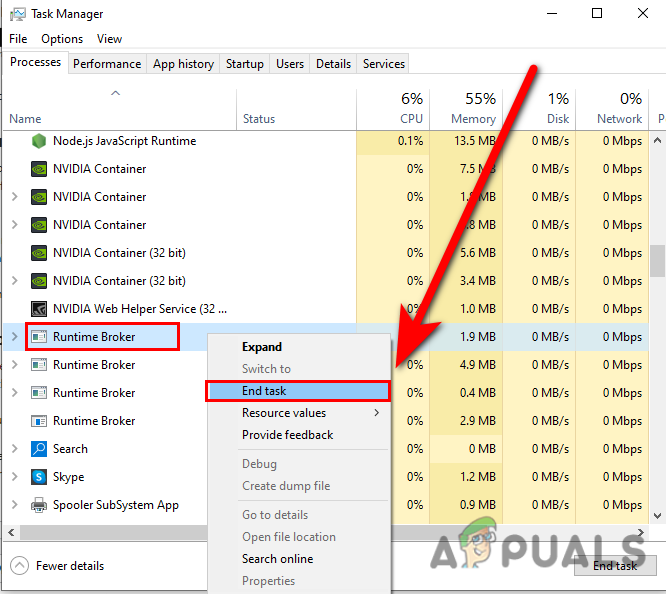This screenshot has height=594, width=666.
Task: Switch to the Performance tab
Action: click(x=107, y=64)
